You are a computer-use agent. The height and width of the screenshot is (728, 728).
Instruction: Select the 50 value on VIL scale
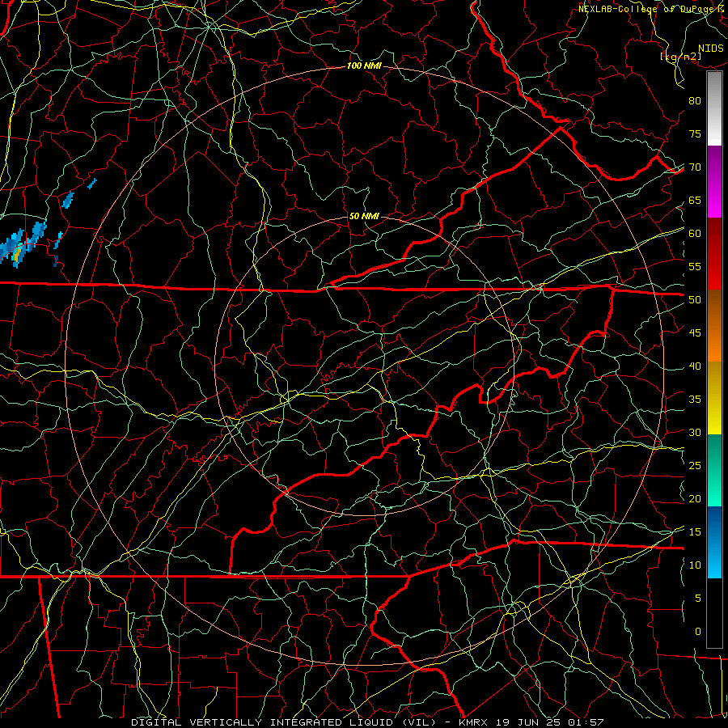click(x=695, y=300)
